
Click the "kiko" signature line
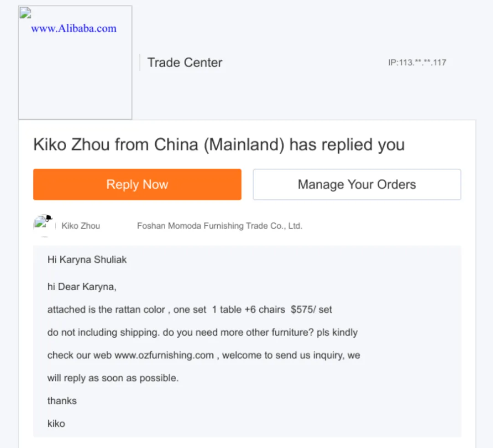56,424
